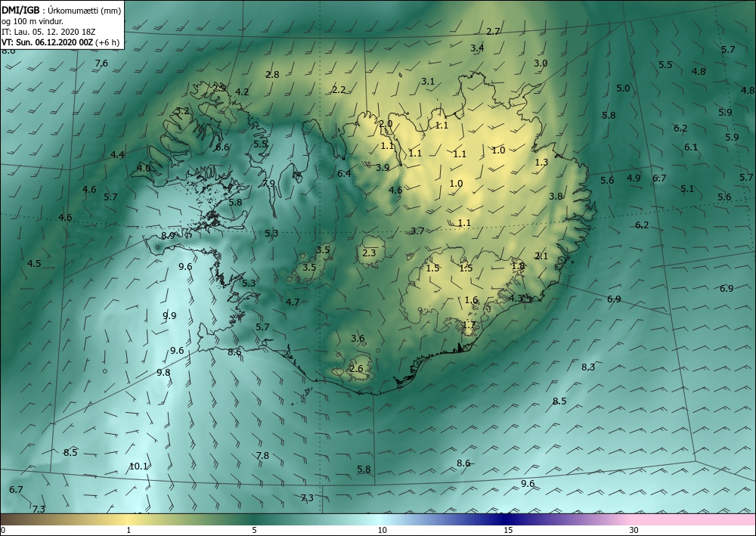
Task: Click the 'DMI/IGB : Úrkomumætti (mm)' title line
Action: [x=61, y=10]
